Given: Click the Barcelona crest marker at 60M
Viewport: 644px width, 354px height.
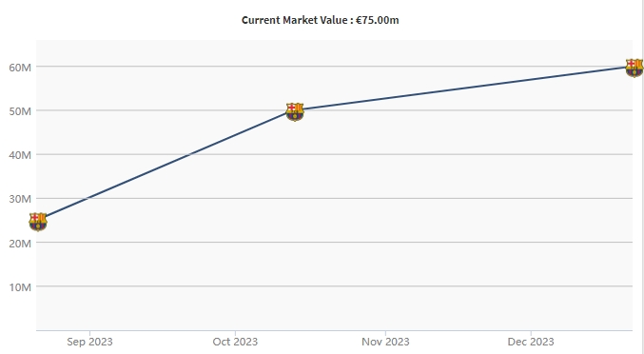Looking at the screenshot, I should point(634,68).
